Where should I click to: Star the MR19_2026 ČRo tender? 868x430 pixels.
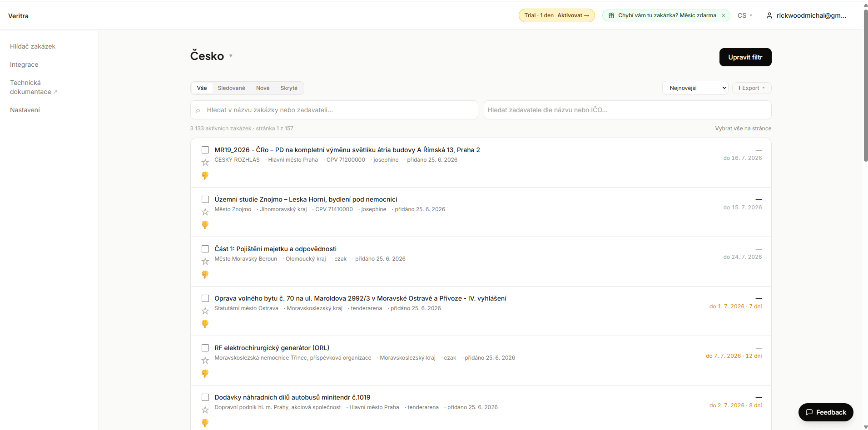(205, 163)
